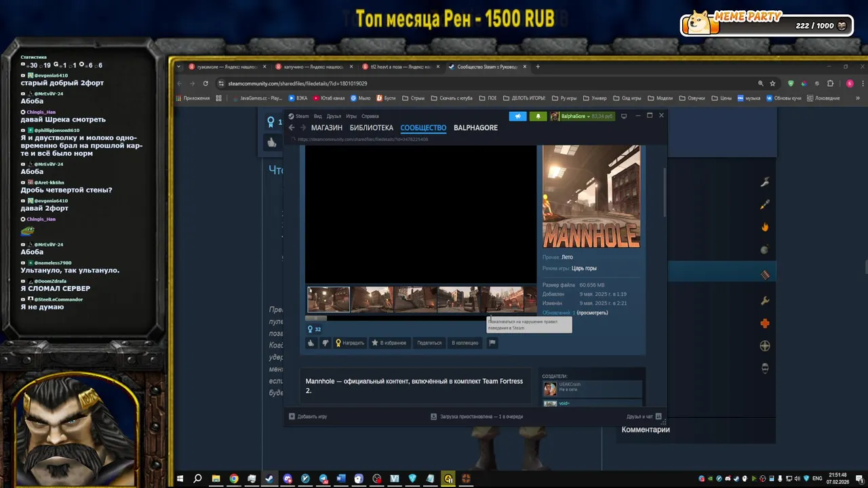The height and width of the screenshot is (488, 868).
Task: Click the thumbs-up rate button in Steam
Action: click(311, 343)
